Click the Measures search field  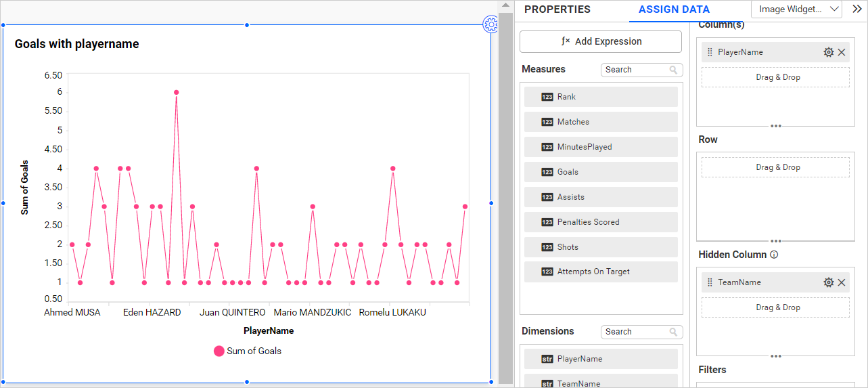[635, 70]
